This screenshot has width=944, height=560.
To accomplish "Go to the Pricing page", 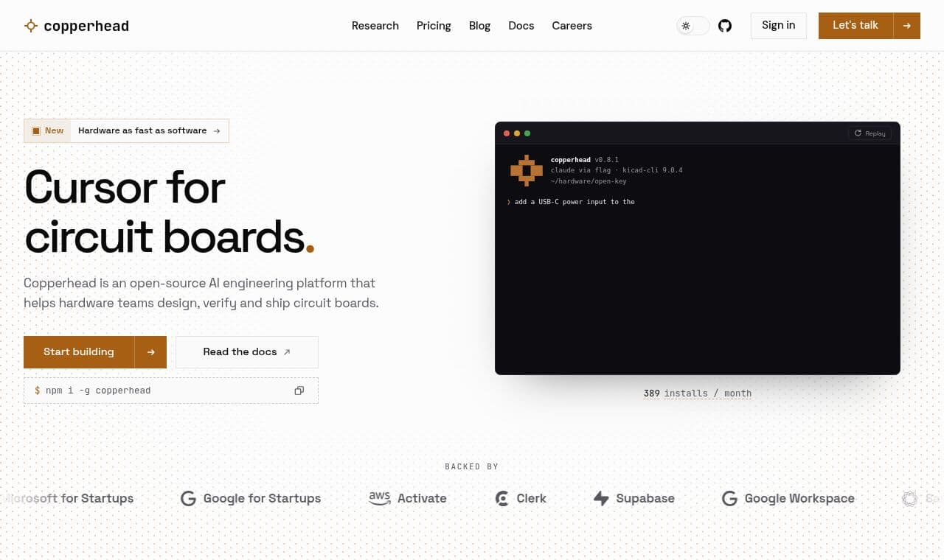I will coord(434,26).
